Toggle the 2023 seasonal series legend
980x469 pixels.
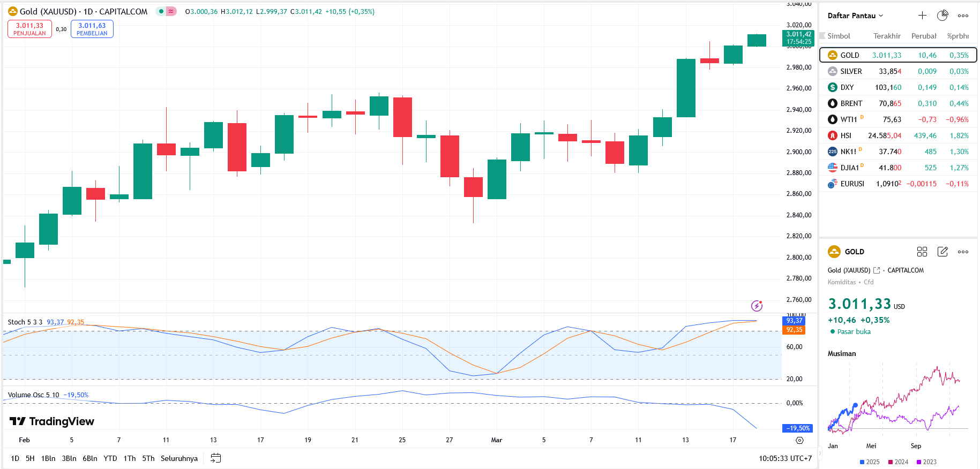926,462
